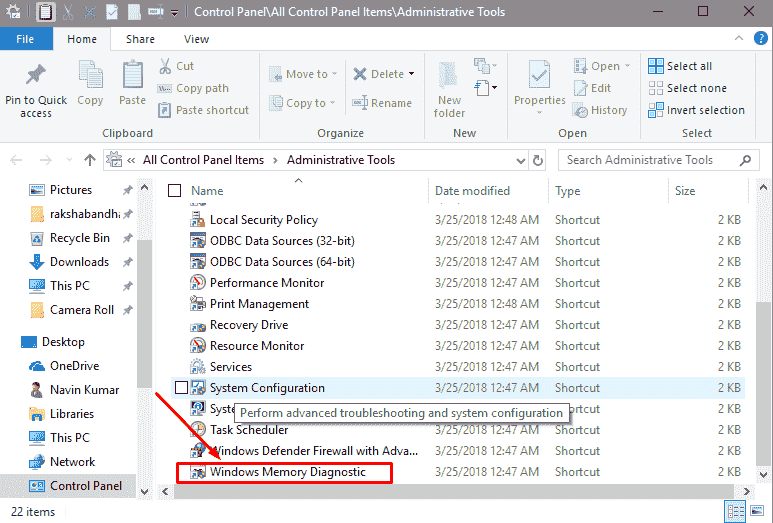Select Control Panel in navigation pane
773x523 pixels.
(86, 486)
